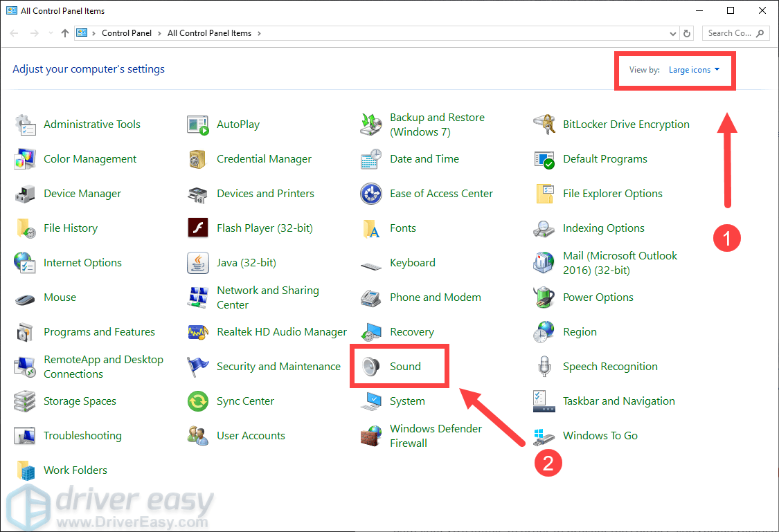The height and width of the screenshot is (532, 779).
Task: Open Security and Maintenance link
Action: click(x=279, y=367)
